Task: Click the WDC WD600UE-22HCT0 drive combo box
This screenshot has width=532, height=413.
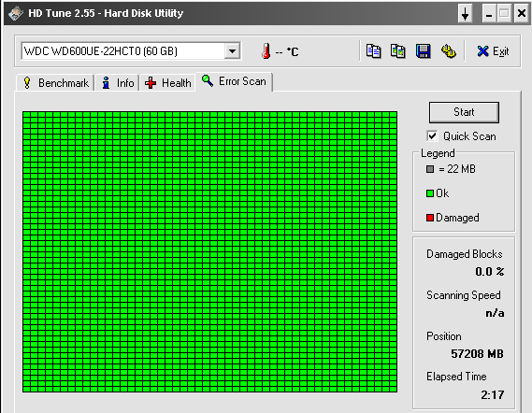Action: click(x=131, y=50)
